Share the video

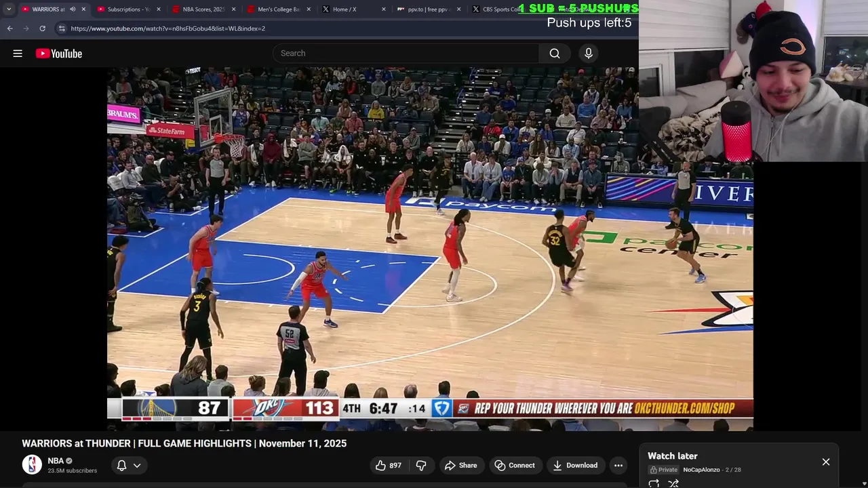pyautogui.click(x=461, y=465)
